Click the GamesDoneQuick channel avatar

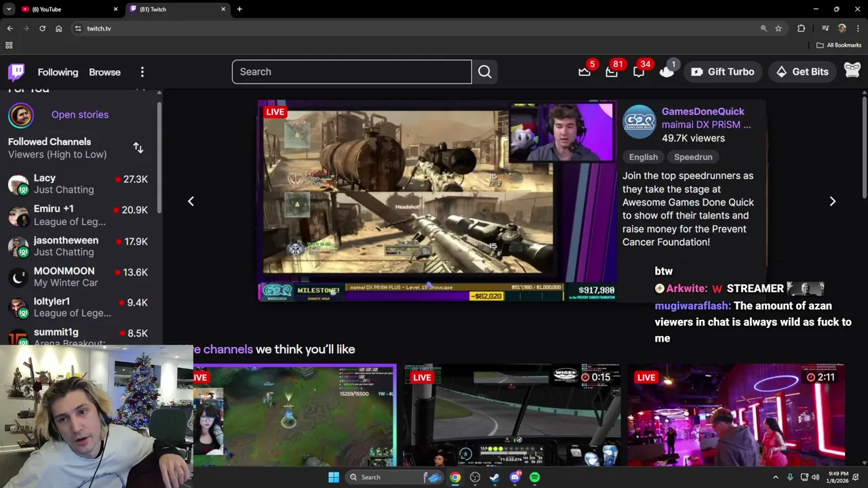coord(639,122)
